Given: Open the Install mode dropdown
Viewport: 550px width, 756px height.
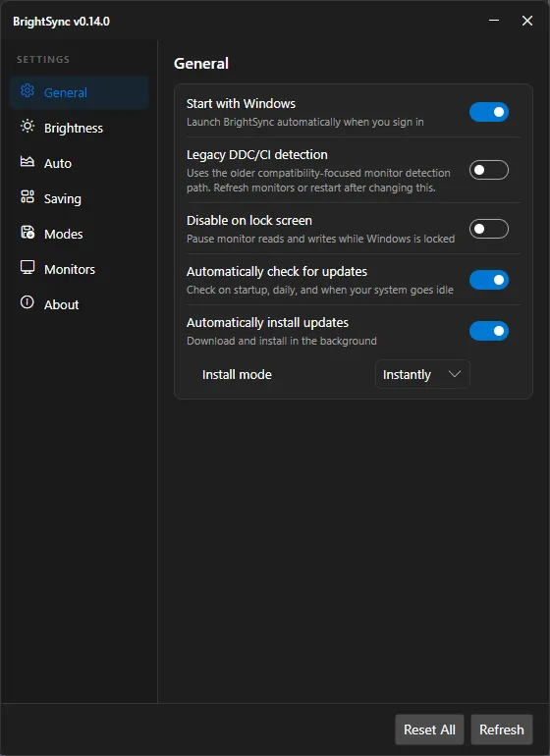Looking at the screenshot, I should [x=422, y=375].
